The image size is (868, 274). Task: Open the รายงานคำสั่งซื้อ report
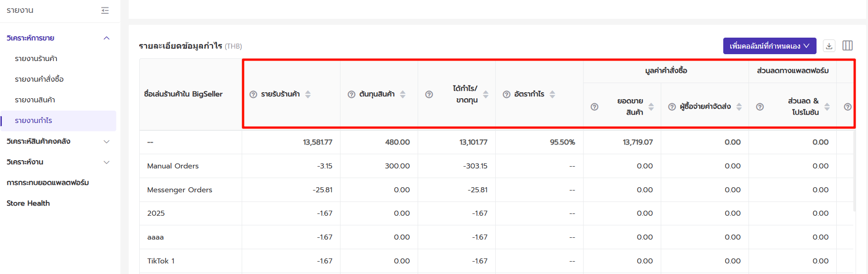point(39,79)
